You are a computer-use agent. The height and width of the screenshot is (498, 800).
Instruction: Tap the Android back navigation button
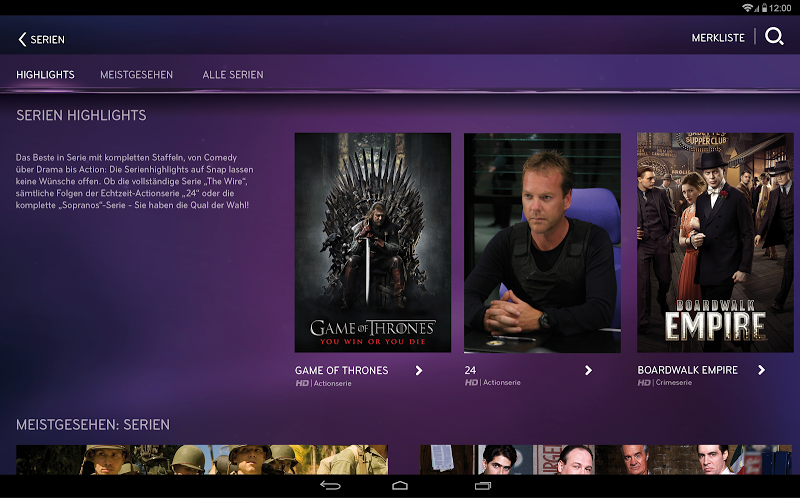pyautogui.click(x=330, y=485)
